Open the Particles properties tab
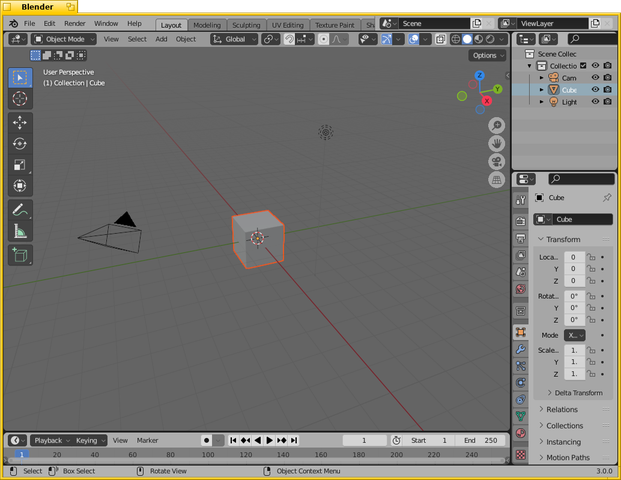The height and width of the screenshot is (480, 621). [x=521, y=366]
